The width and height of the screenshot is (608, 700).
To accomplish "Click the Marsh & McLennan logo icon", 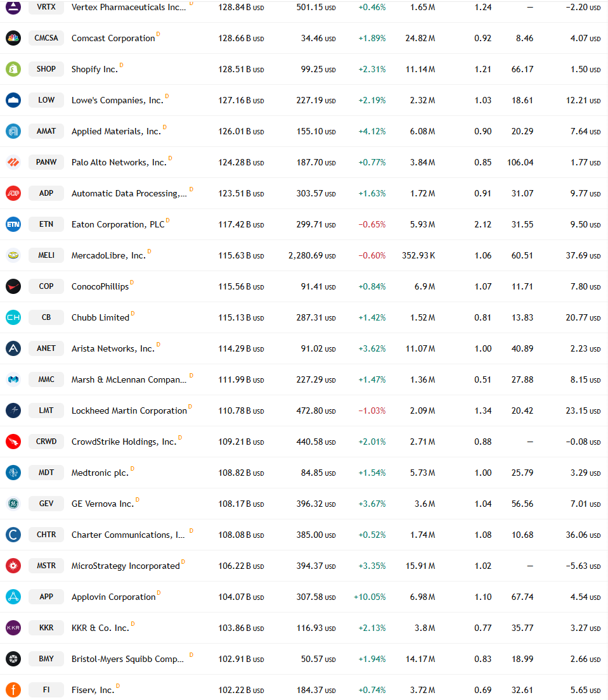I will pyautogui.click(x=13, y=379).
